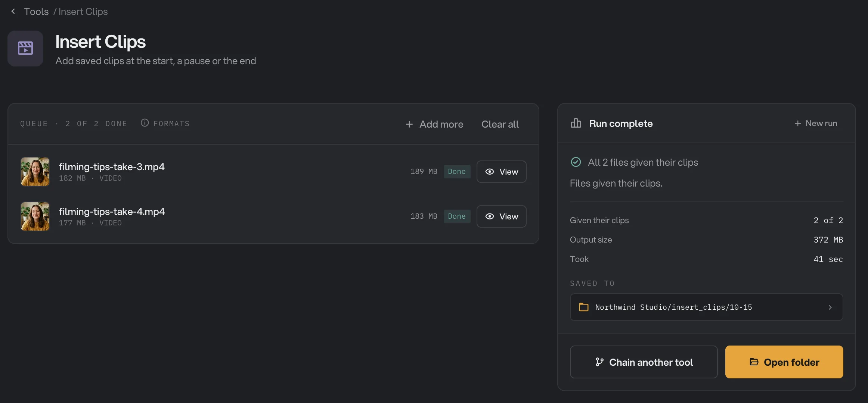Open thumbnail of filming-tips-take-3.mp4
This screenshot has height=403, width=868.
pyautogui.click(x=35, y=172)
